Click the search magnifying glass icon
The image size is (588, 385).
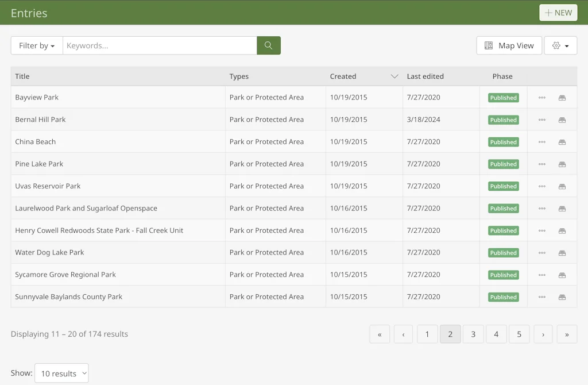[x=268, y=45]
